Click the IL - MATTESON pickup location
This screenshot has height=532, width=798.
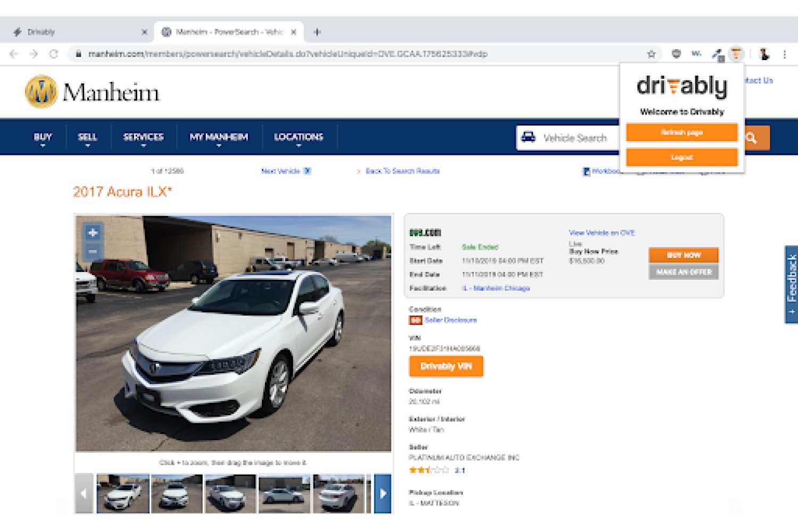434,503
